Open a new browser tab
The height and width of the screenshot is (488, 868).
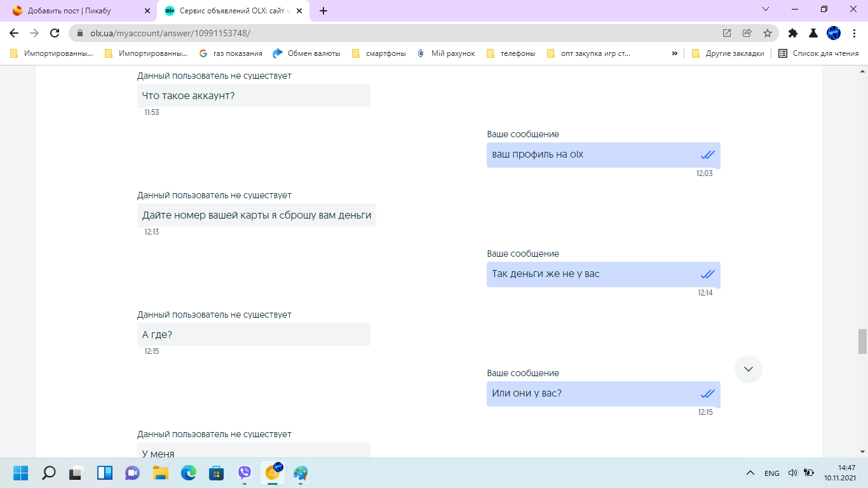point(323,11)
